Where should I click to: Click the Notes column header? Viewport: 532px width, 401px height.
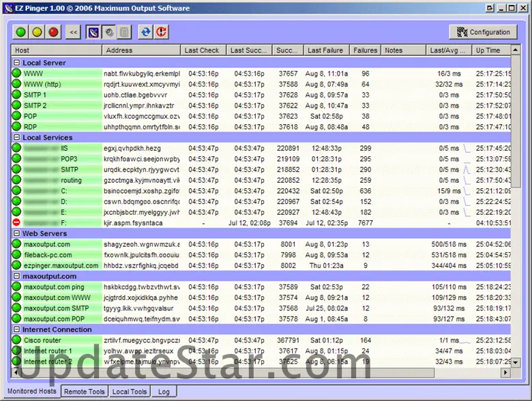coord(403,50)
